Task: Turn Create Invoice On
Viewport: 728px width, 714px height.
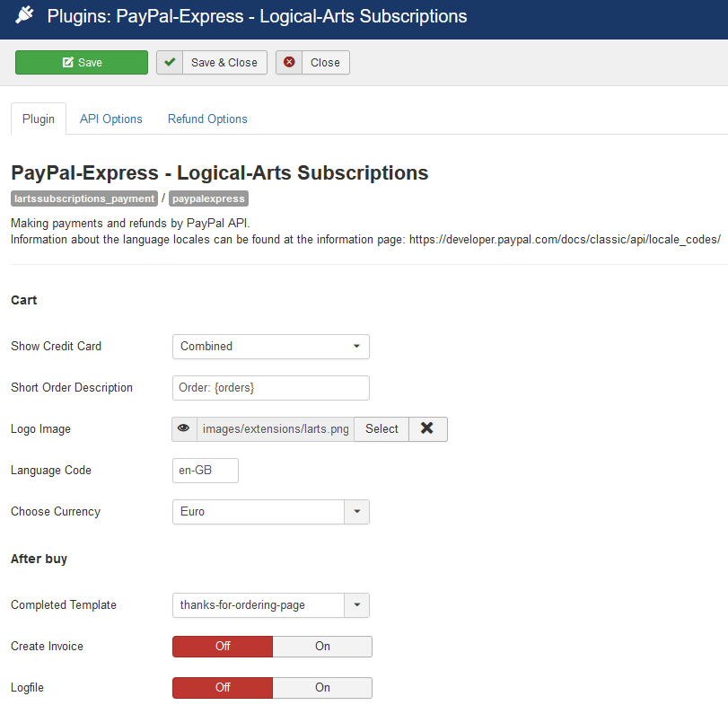Action: coord(322,647)
